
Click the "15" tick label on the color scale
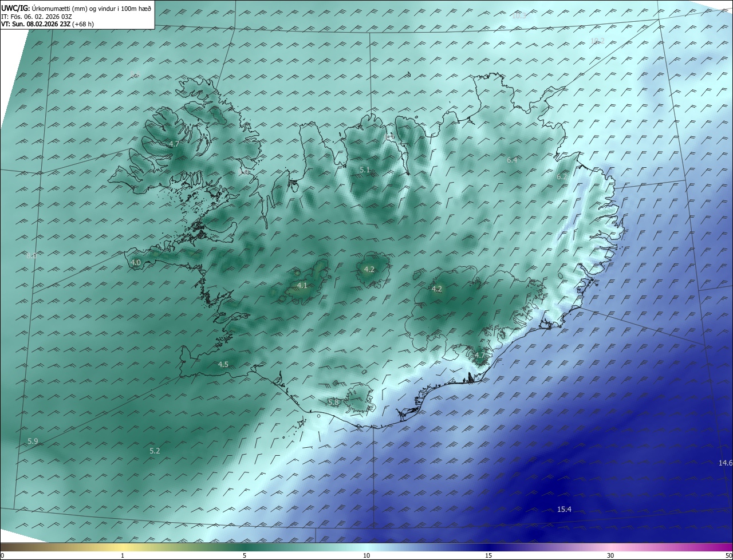point(488,555)
